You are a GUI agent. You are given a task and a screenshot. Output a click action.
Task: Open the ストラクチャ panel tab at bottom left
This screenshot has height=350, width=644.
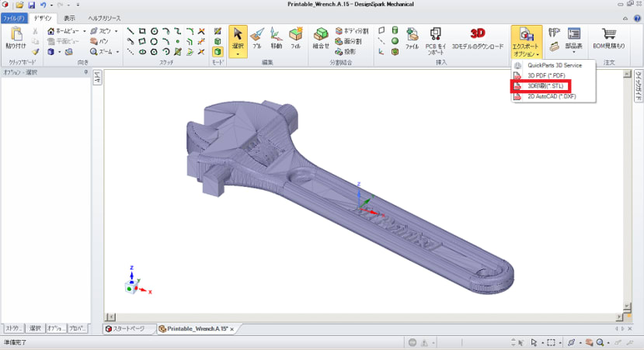pos(13,328)
